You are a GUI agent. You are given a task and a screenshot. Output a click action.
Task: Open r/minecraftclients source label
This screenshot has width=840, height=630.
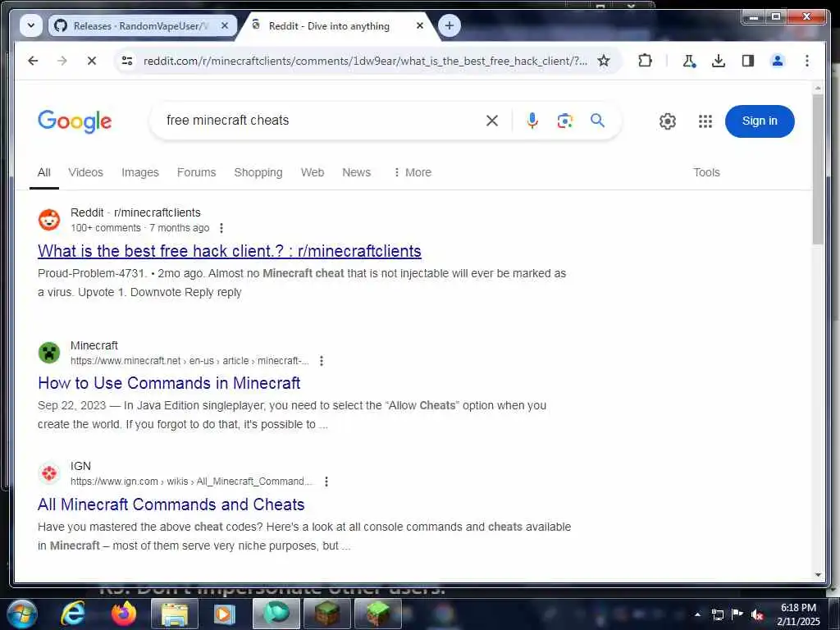coord(157,212)
